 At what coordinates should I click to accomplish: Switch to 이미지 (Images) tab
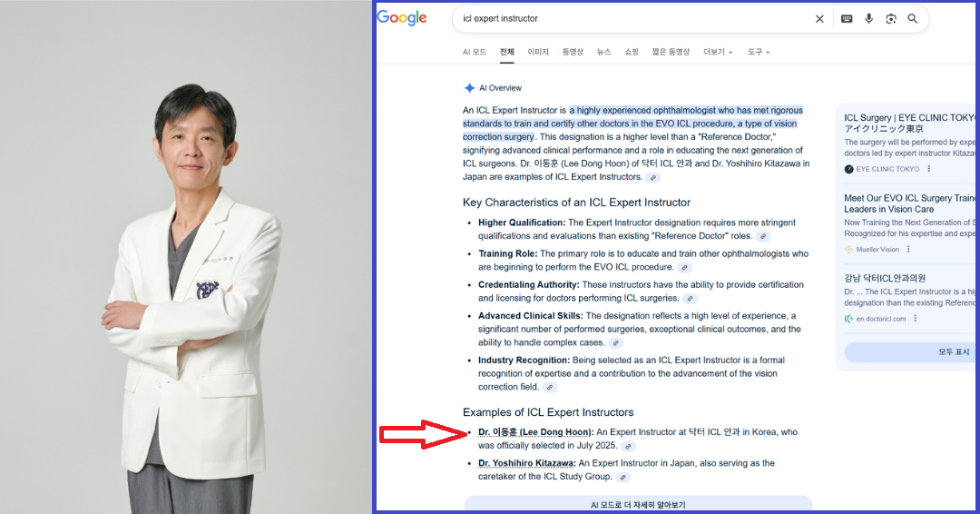(537, 52)
